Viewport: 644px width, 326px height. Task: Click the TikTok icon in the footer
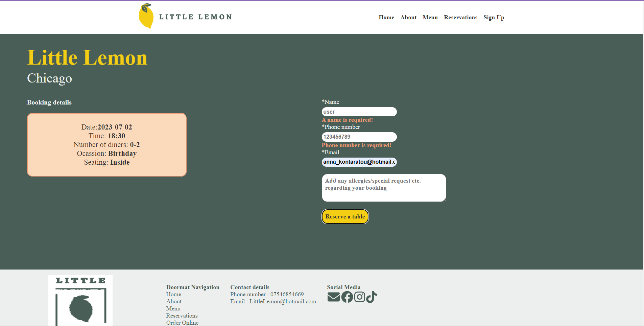tap(371, 297)
